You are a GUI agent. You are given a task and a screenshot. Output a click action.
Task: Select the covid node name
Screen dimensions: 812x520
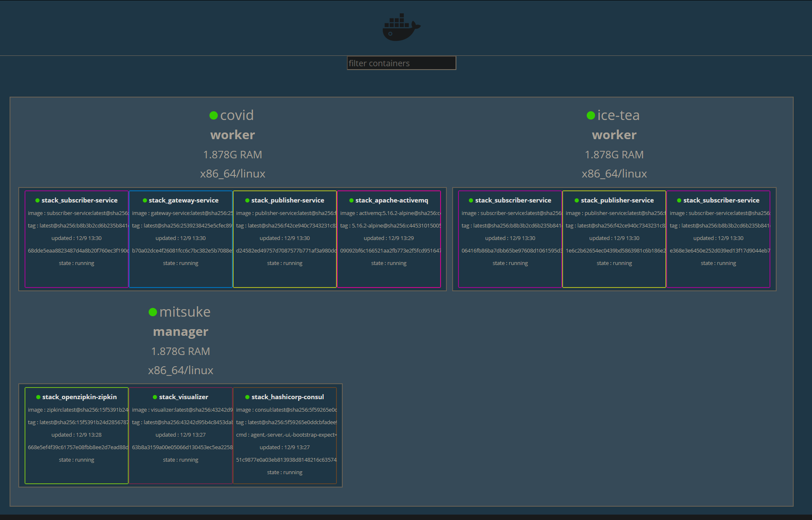[237, 115]
